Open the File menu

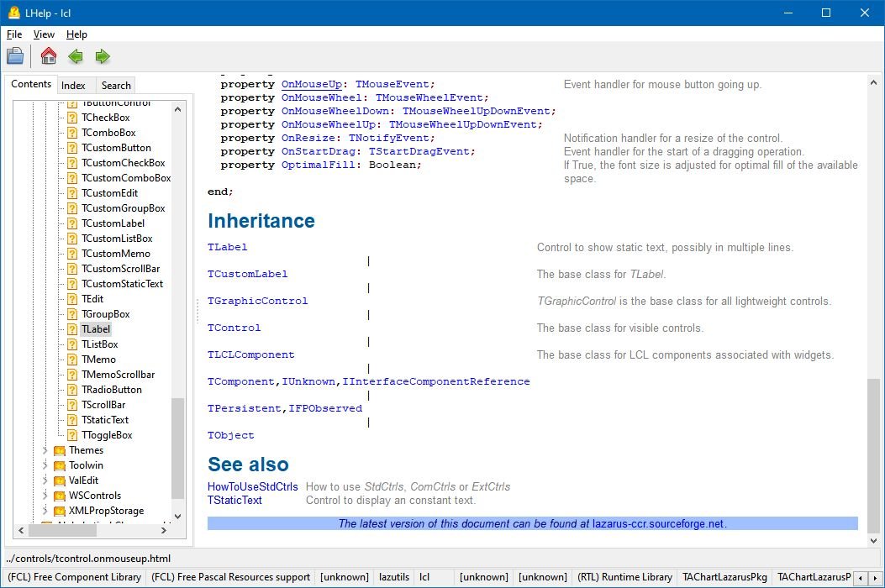pyautogui.click(x=14, y=34)
